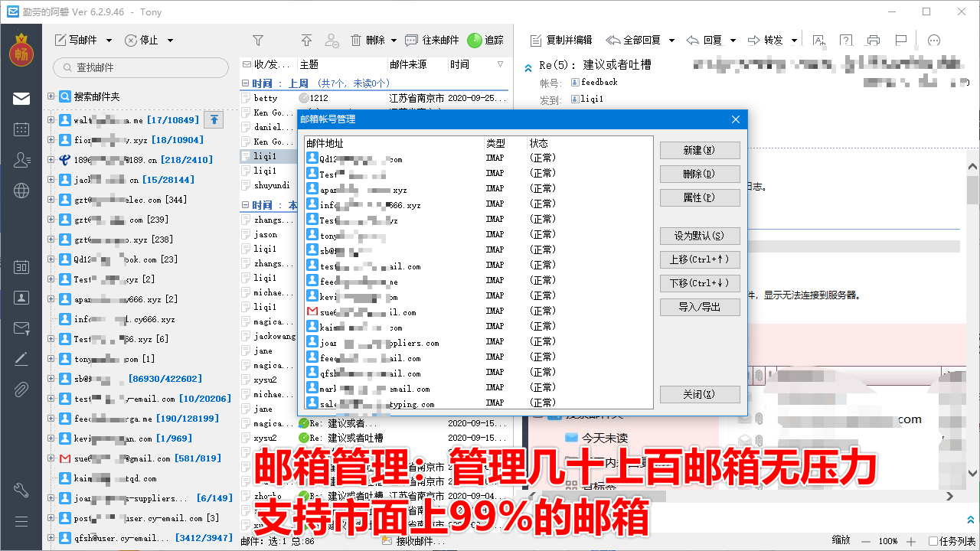Click the zoom plus control to increase zoom
Viewport: 980px width, 551px height.
tap(911, 540)
